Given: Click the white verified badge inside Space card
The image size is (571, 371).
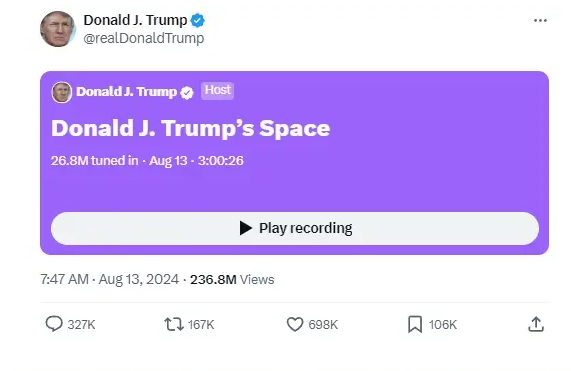Looking at the screenshot, I should pyautogui.click(x=187, y=93).
